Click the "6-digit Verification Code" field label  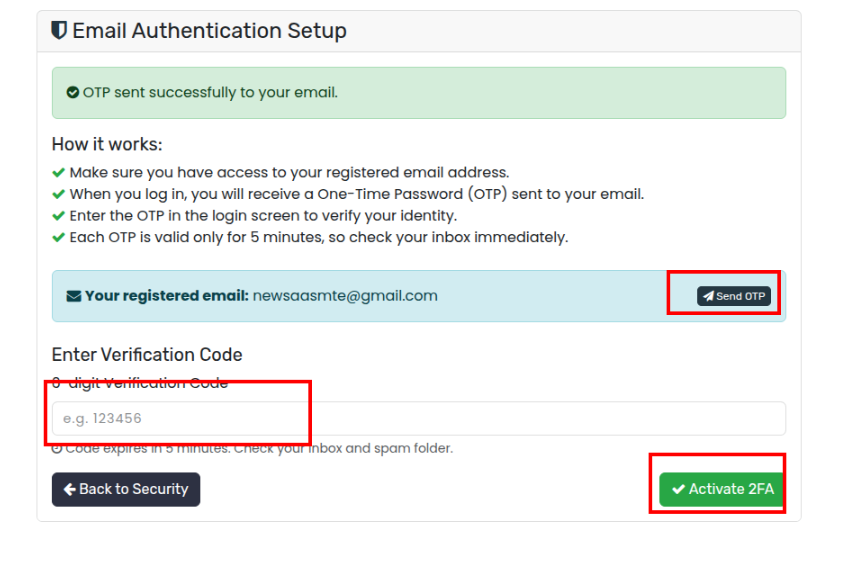coord(140,383)
